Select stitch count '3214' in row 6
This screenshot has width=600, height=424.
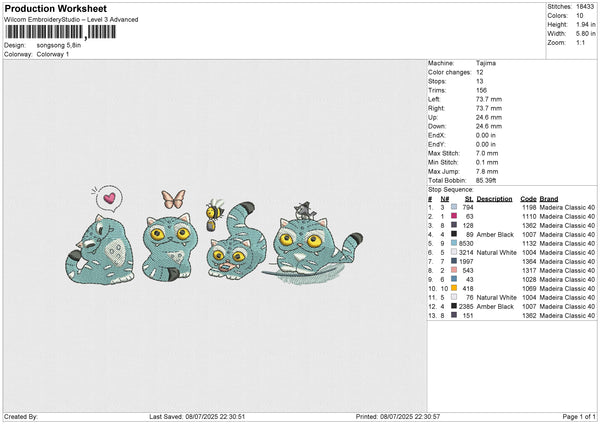click(466, 253)
